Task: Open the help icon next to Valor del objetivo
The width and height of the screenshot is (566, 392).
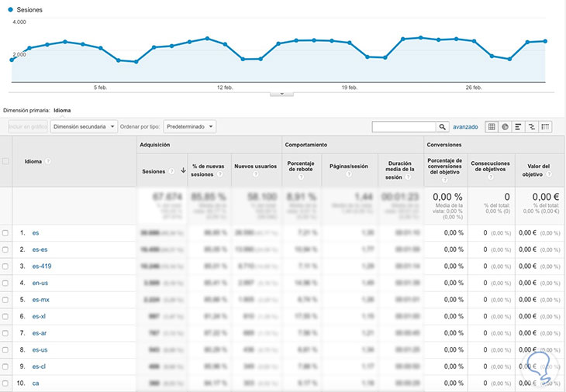Action: click(549, 174)
